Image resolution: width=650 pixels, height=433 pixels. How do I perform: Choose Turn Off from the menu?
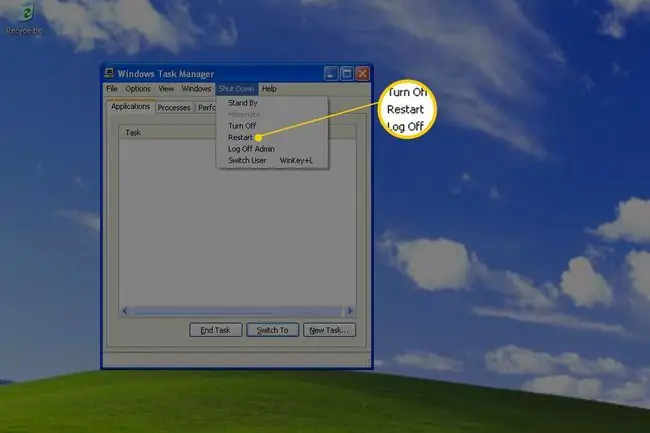coord(272,126)
